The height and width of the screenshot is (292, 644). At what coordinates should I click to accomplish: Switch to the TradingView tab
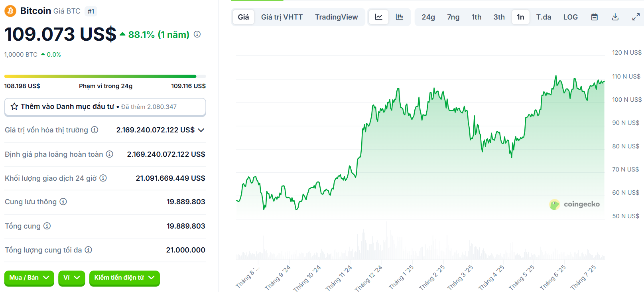[337, 17]
